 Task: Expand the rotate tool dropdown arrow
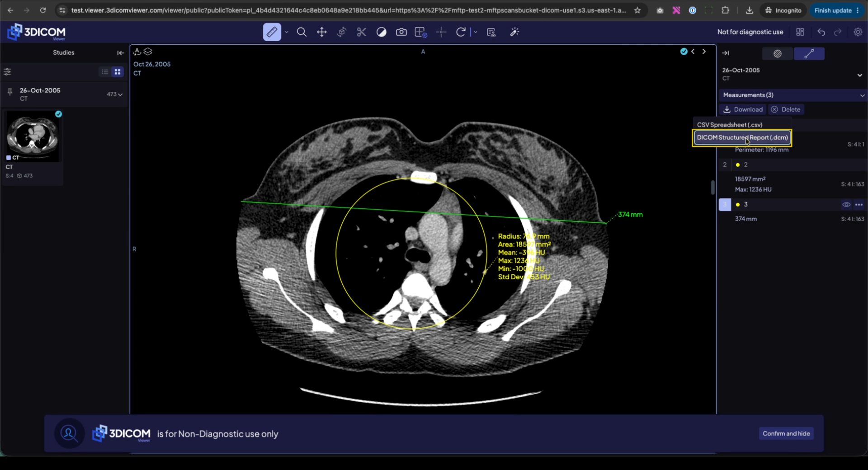coord(475,32)
